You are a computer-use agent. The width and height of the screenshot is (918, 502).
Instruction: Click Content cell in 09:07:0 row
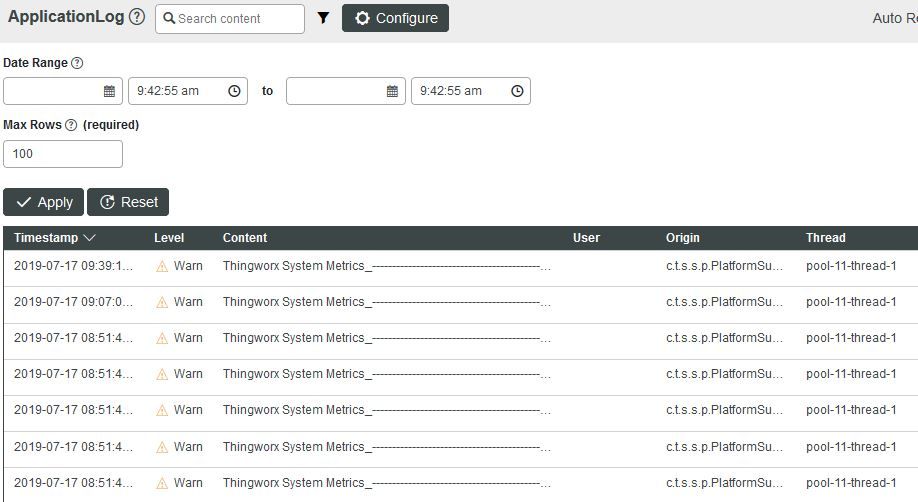(386, 302)
